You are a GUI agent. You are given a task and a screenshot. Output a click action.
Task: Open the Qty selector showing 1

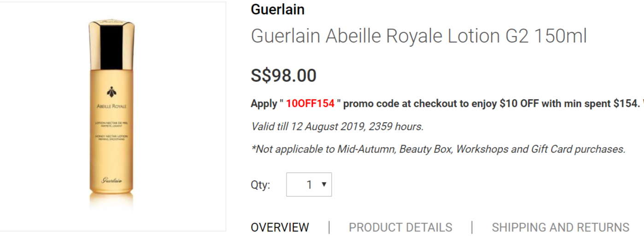[x=309, y=184]
